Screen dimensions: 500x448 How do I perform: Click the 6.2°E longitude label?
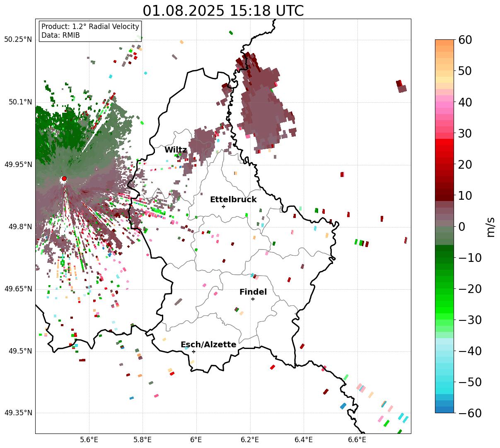(250, 440)
